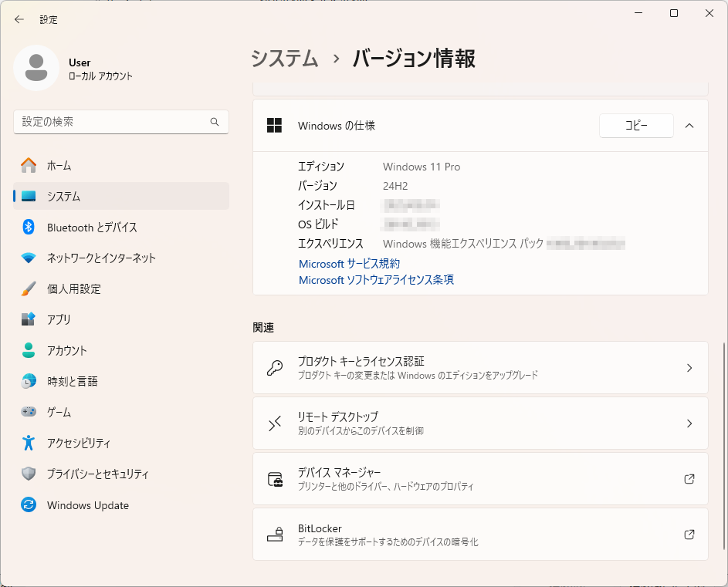Click the network Wi-Fi icon
This screenshot has width=728, height=587.
tap(29, 258)
